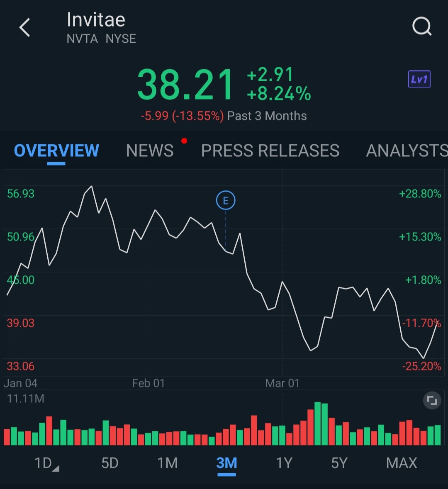Viewport: 448px width, 489px height.
Task: Open the ANALYSTS tab
Action: (x=407, y=151)
